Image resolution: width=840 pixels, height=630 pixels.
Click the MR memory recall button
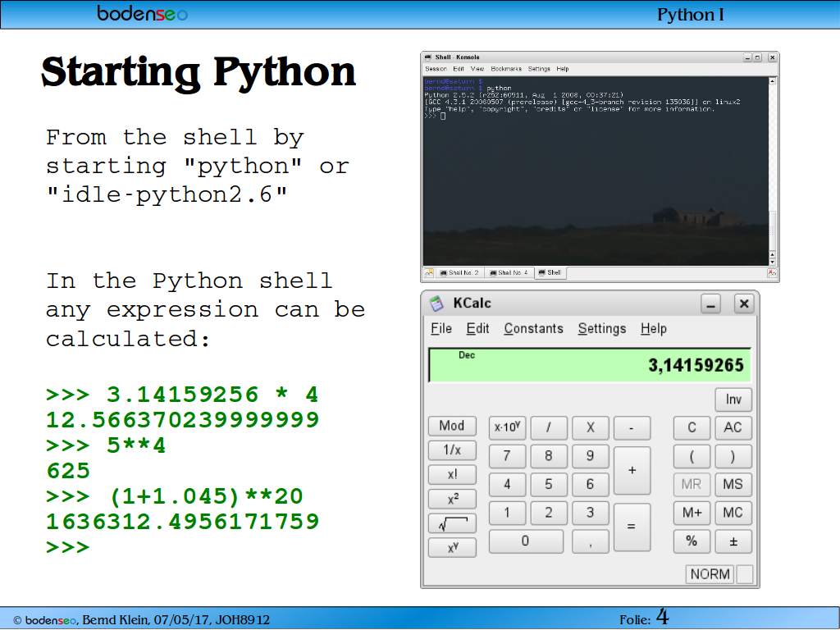coord(692,485)
